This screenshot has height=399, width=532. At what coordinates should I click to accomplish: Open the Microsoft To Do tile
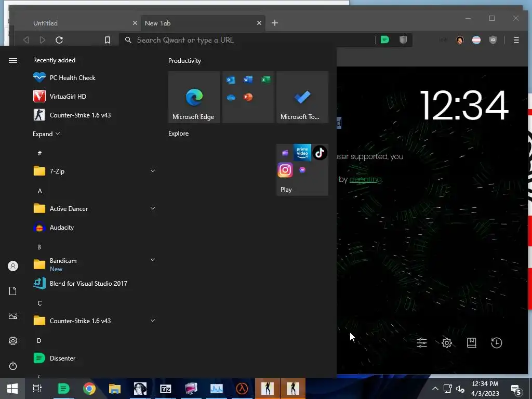point(302,97)
